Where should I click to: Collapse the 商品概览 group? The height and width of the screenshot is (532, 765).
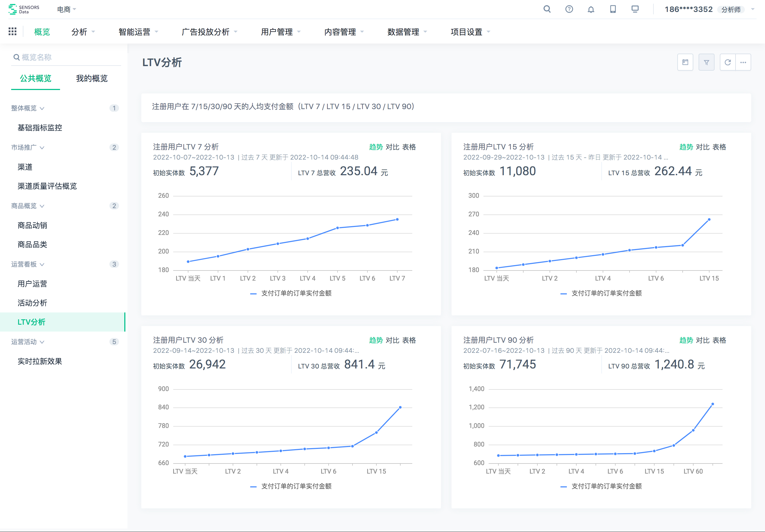pos(28,206)
